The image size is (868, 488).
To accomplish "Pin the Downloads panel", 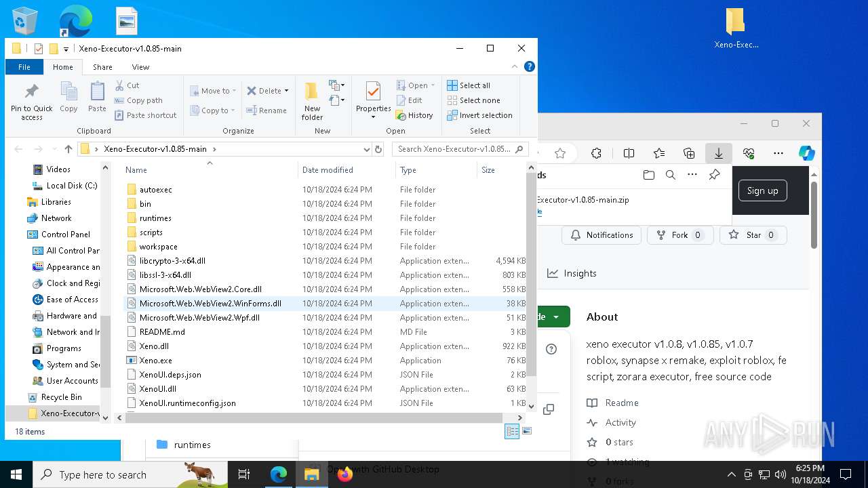I will tap(714, 175).
